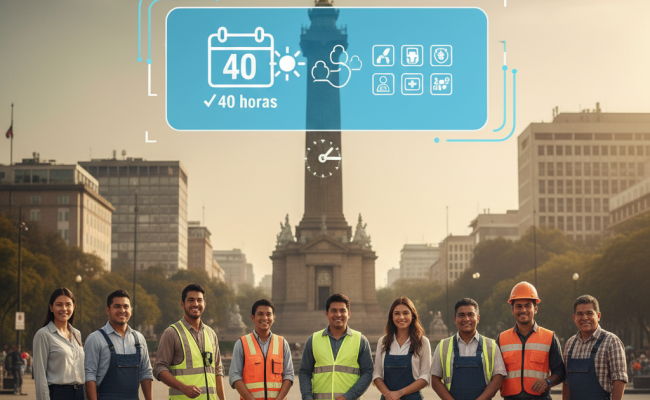650x400 pixels.
Task: Click the calendar icon showing 40
Action: click(x=241, y=57)
